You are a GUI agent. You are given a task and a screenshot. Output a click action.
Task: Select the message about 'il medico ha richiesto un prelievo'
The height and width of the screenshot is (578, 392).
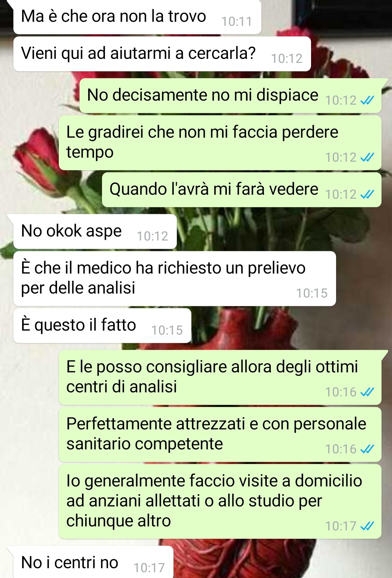click(x=175, y=279)
